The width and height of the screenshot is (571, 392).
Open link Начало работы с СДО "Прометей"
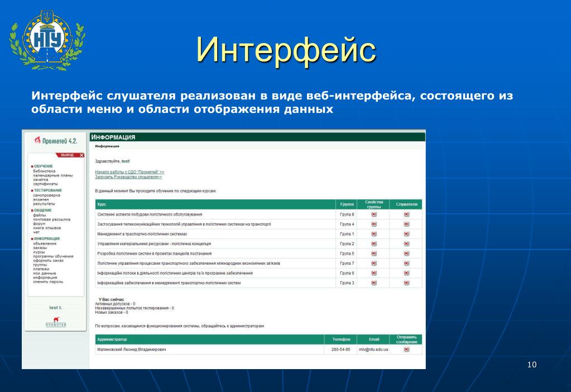click(129, 172)
